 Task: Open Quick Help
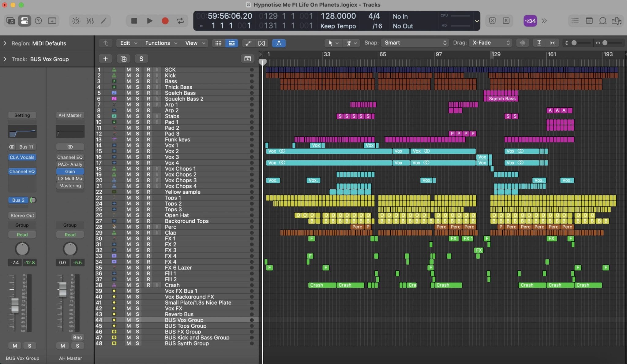(x=39, y=20)
